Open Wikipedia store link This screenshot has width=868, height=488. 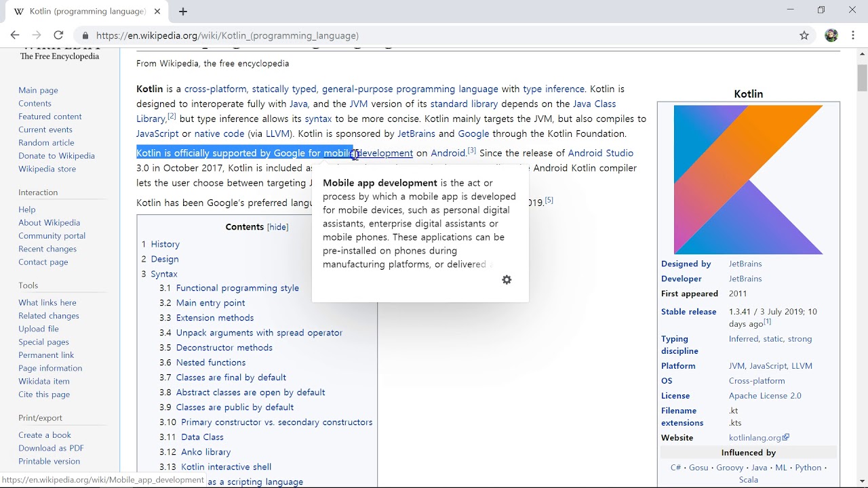[x=47, y=169]
